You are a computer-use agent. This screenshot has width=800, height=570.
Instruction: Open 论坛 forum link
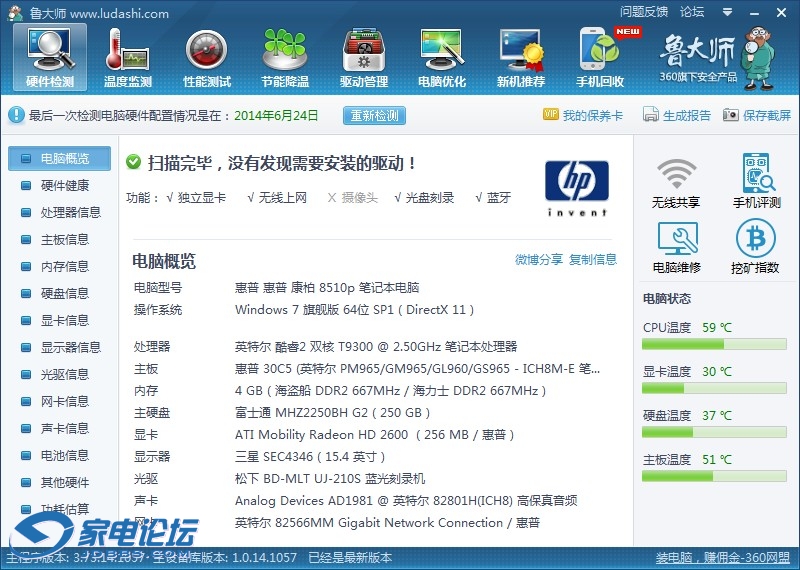coord(692,12)
